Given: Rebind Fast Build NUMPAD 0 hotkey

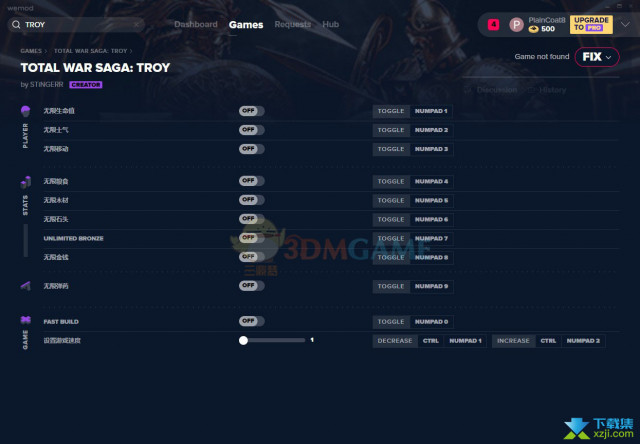Looking at the screenshot, I should pos(431,322).
